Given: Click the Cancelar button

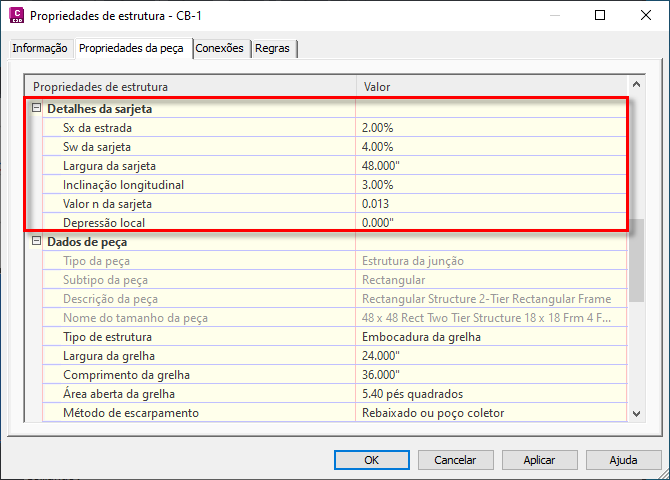Looking at the screenshot, I should point(455,460).
